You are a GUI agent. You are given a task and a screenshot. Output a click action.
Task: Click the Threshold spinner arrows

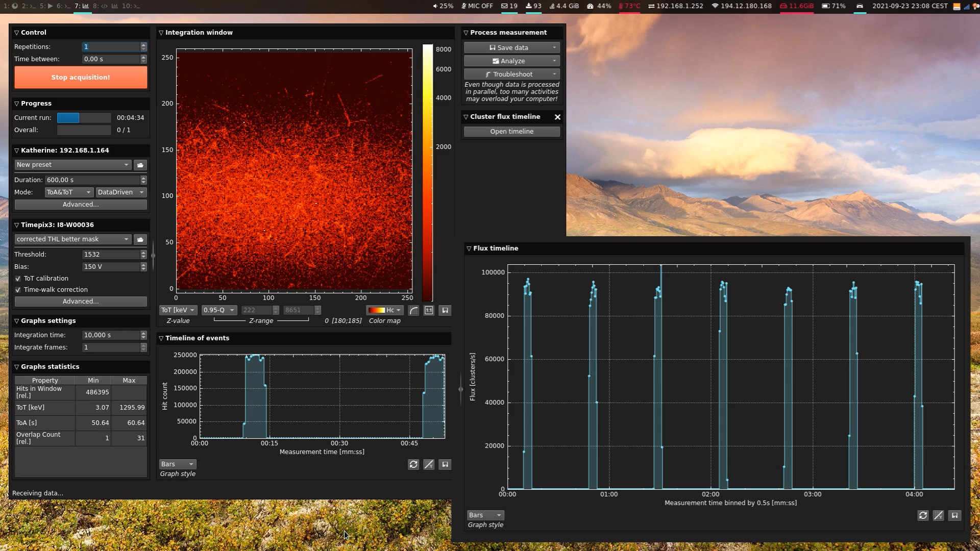point(143,255)
